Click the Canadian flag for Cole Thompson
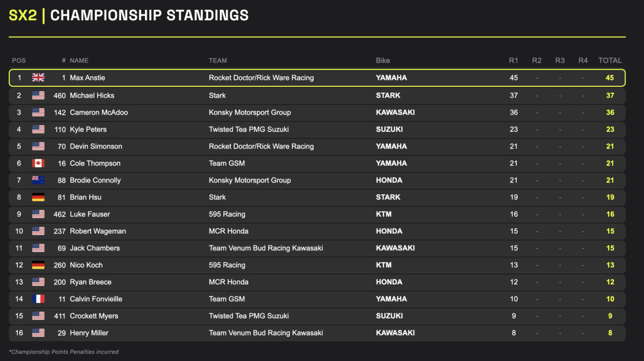Viewport: 644px width, 361px height. [38, 163]
